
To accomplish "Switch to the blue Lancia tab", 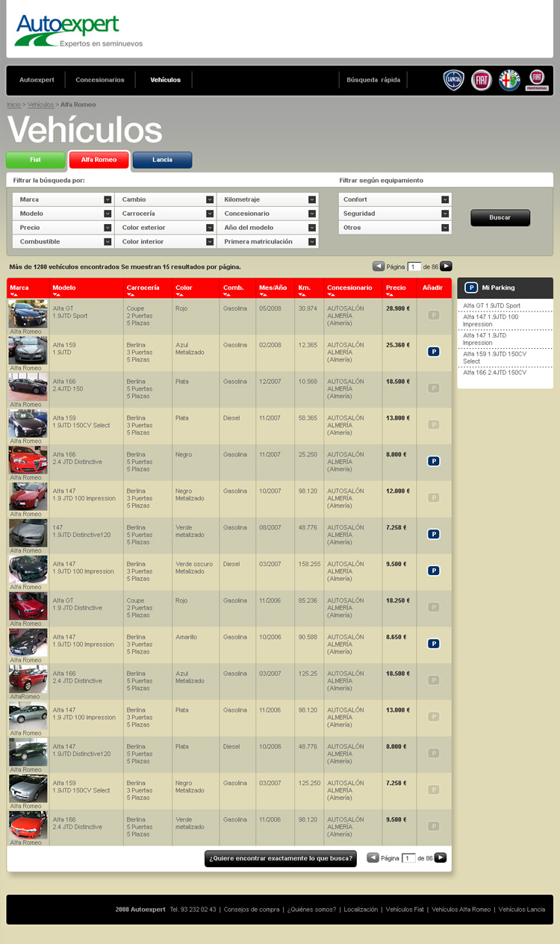I will coord(162,160).
